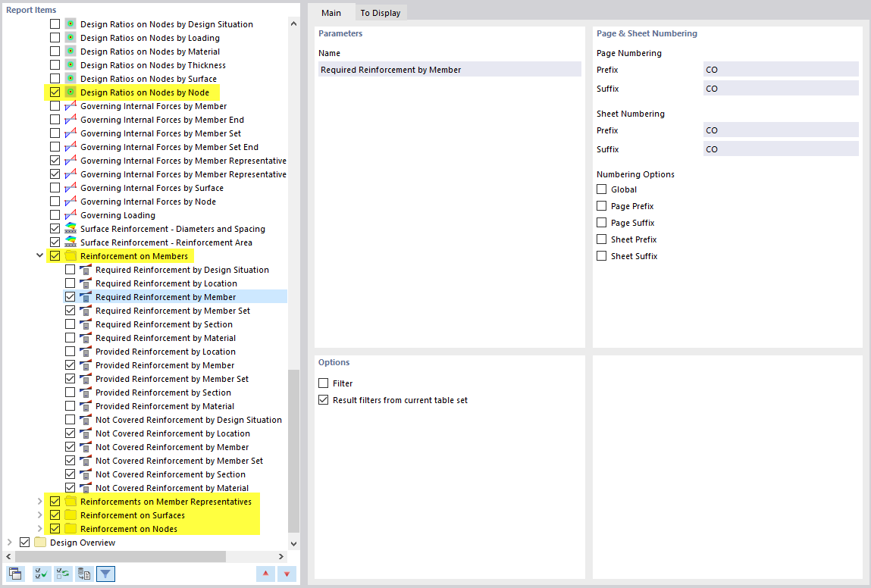Viewport: 871px width, 588px height.
Task: Click the icon of Governing Loading row
Action: click(70, 215)
